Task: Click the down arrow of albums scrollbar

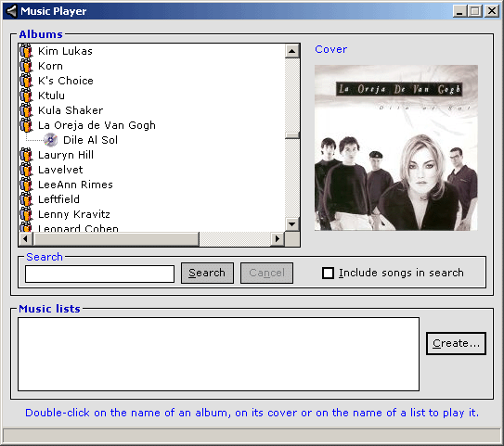Action: pos(292,223)
